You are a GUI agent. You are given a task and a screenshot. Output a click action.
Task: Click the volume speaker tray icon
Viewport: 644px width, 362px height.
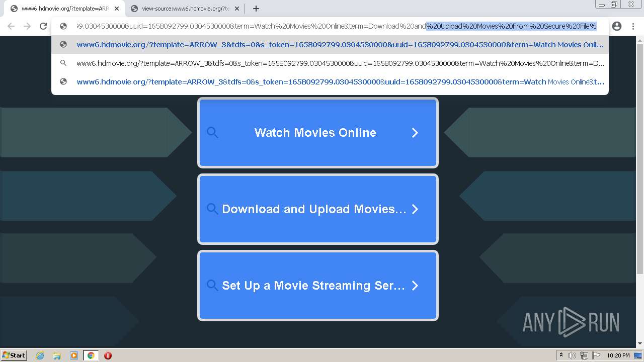pos(572,355)
